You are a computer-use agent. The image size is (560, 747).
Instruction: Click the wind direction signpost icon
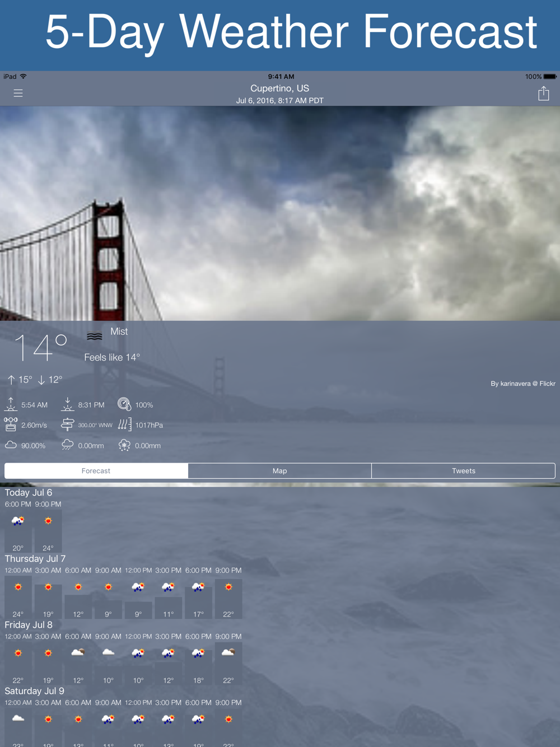pos(67,424)
